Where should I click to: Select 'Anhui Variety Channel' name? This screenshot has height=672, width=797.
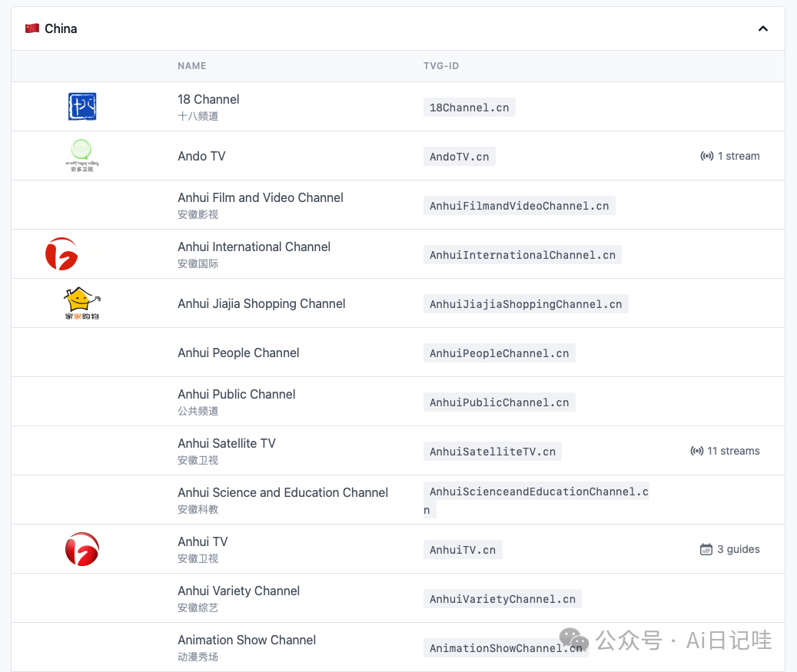238,591
